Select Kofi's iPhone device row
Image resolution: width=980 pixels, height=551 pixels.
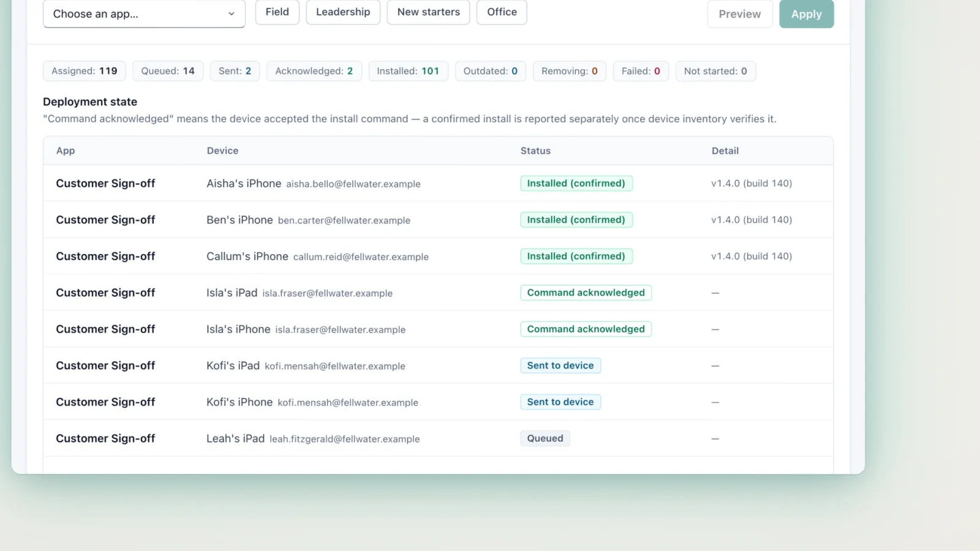(438, 402)
